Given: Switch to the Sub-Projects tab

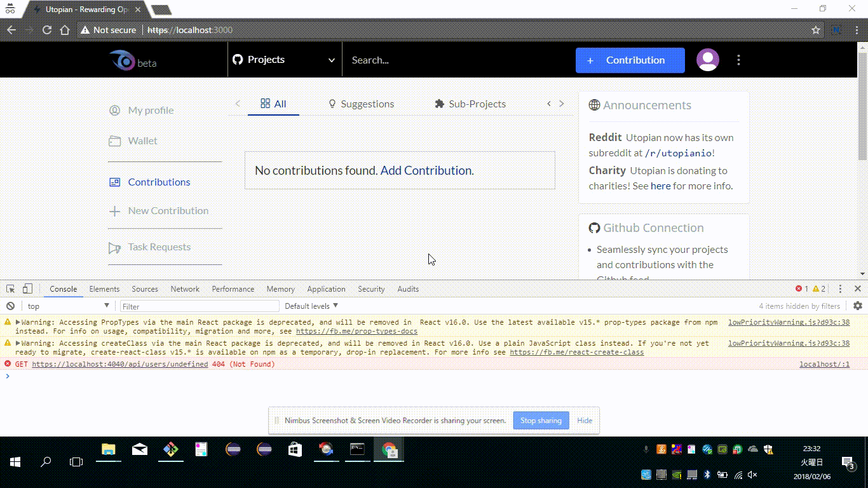Looking at the screenshot, I should (470, 104).
